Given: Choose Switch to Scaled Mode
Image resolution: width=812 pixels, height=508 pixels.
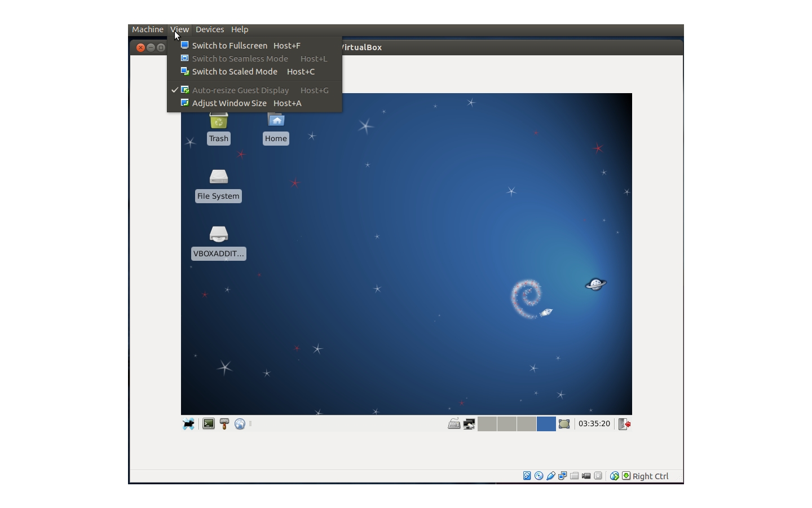Looking at the screenshot, I should pos(254,72).
